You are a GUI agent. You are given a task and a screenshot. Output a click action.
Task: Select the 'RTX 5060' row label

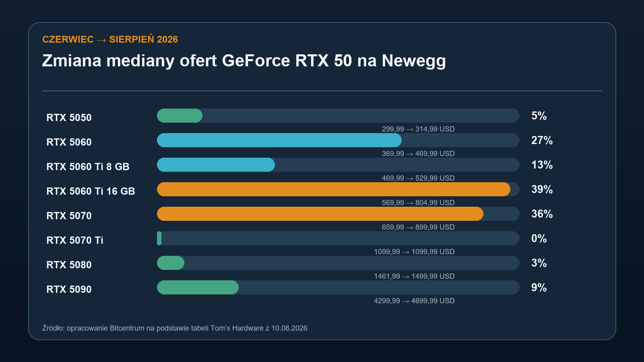coord(69,142)
